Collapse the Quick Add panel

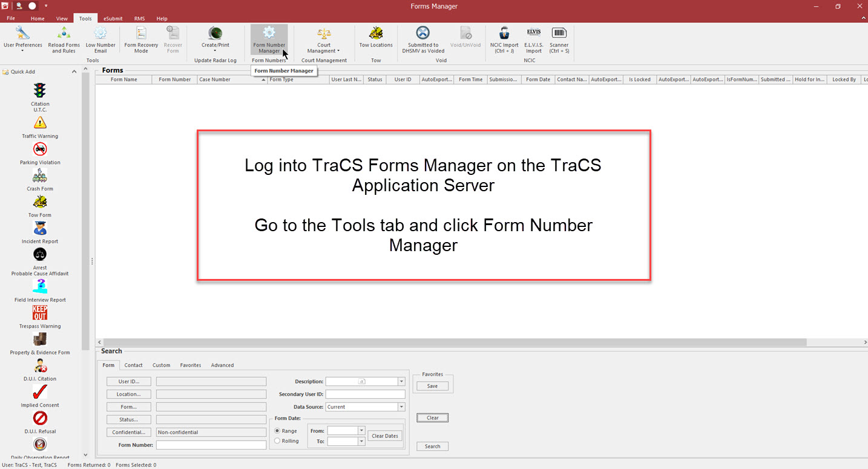click(74, 71)
